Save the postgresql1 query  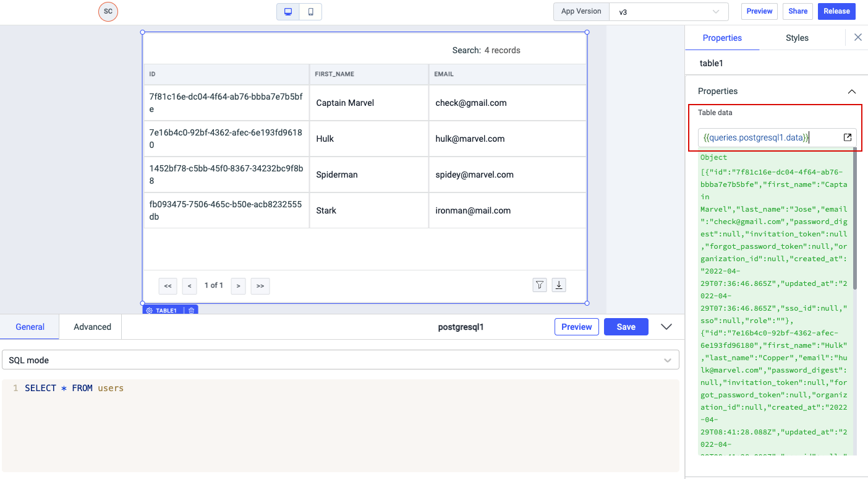[x=626, y=327]
